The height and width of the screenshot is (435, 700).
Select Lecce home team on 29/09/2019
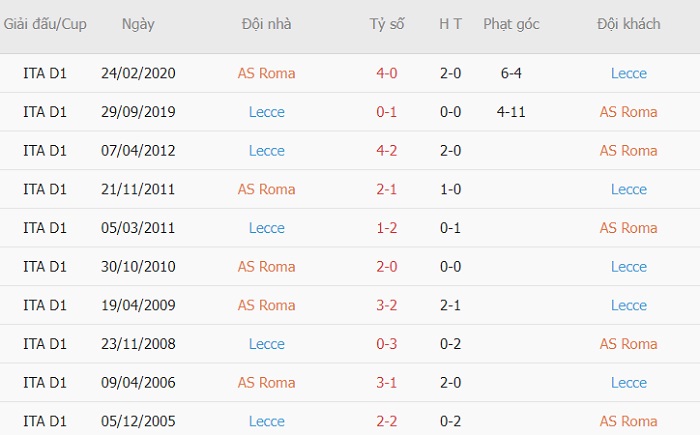[267, 112]
